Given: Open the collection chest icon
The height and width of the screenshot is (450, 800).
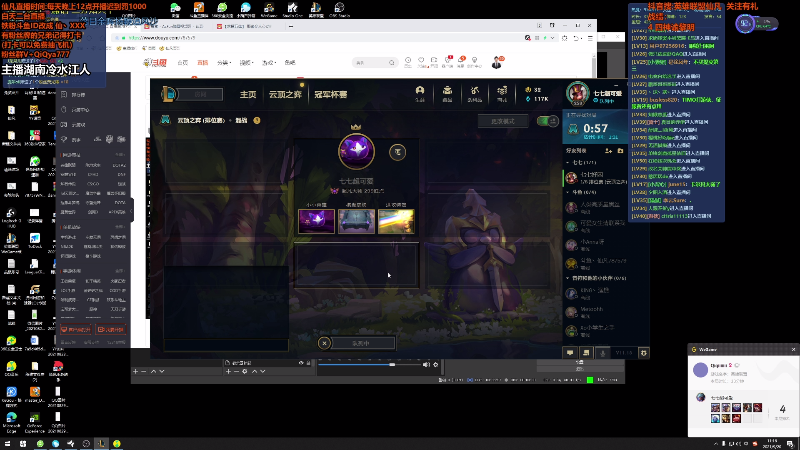Looking at the screenshot, I should [447, 93].
